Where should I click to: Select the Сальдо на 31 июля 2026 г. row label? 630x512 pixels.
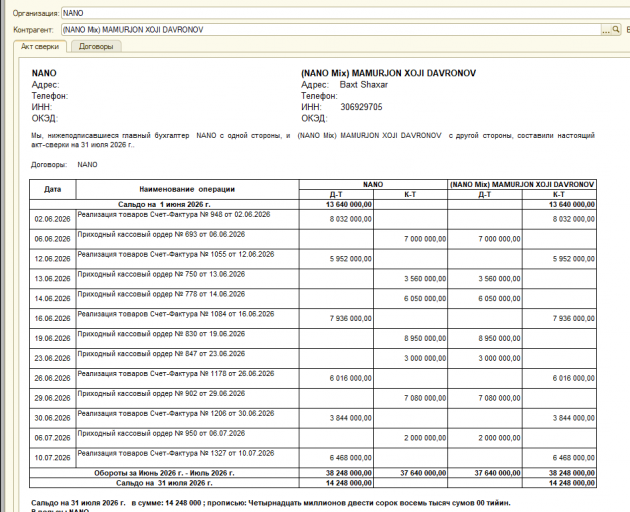click(164, 483)
